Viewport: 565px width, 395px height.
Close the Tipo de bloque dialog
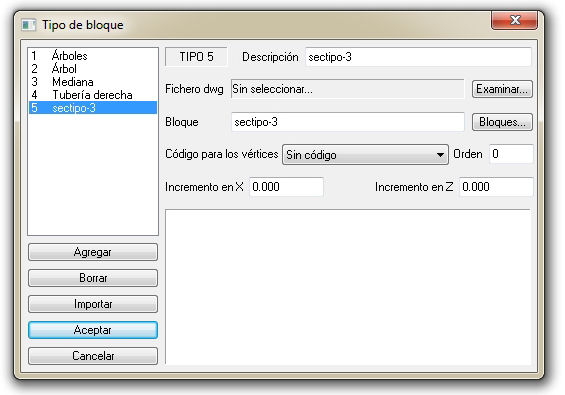point(514,20)
